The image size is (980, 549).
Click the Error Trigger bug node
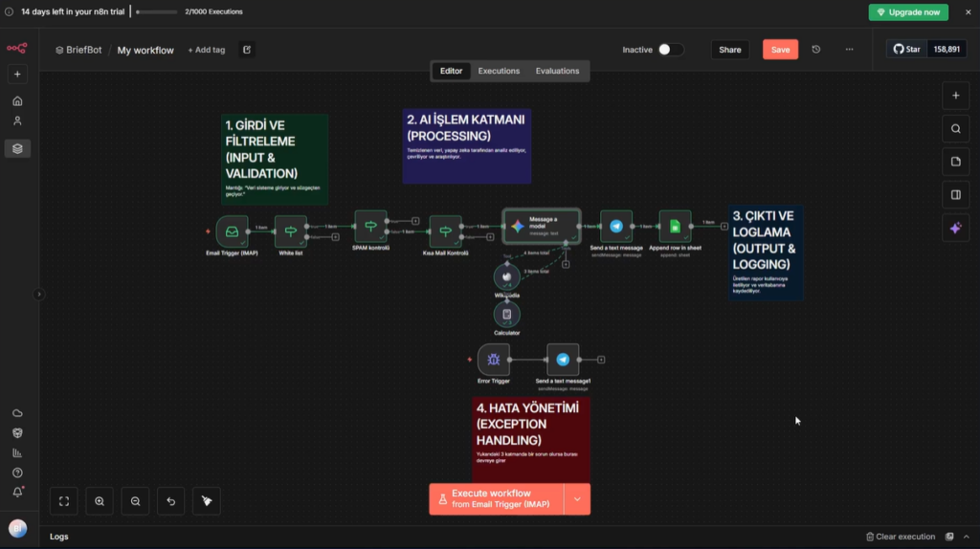tap(494, 360)
